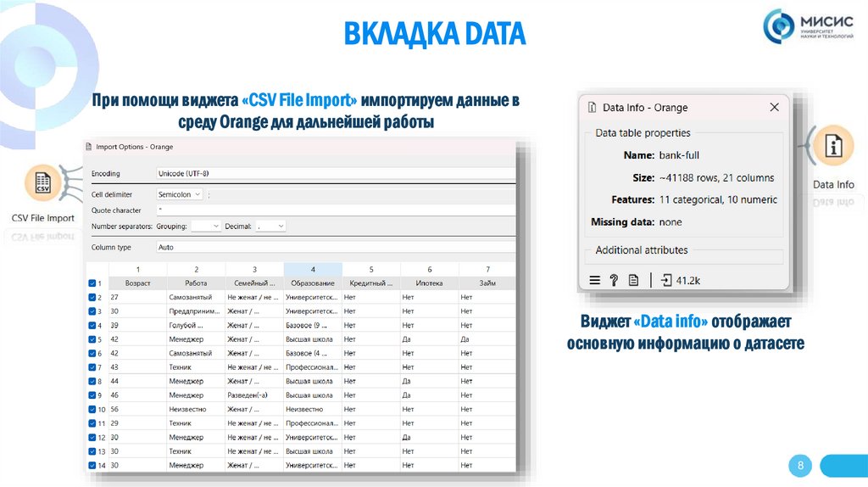
Task: Click 'Базовое (4 ...' education cell in row 6
Action: point(313,353)
